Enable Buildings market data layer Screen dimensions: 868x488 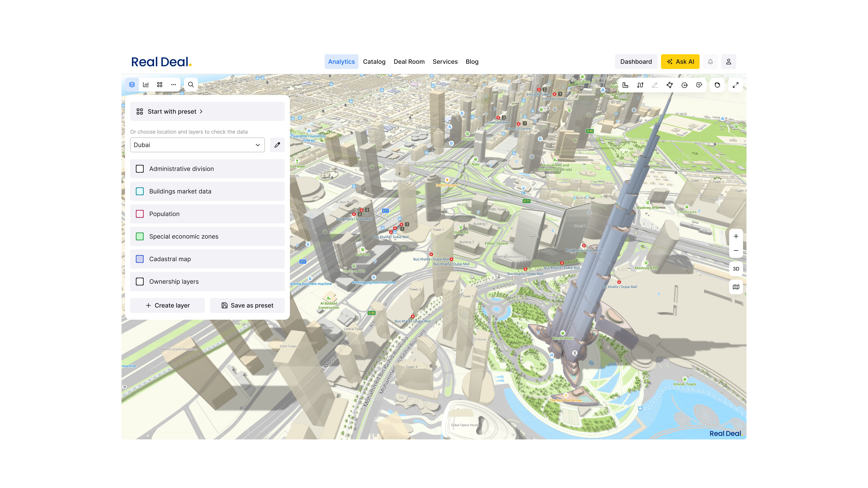pyautogui.click(x=140, y=191)
